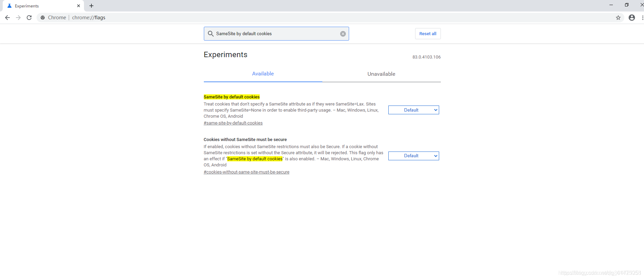
Task: Open SameSite by default cookies dropdown
Action: [x=413, y=110]
